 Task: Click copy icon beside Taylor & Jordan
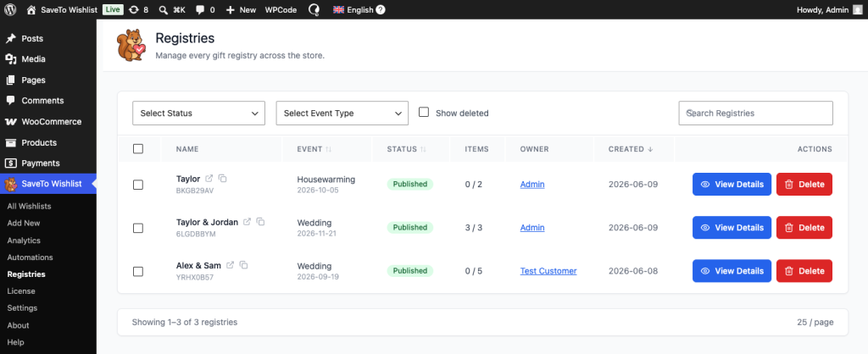(260, 222)
